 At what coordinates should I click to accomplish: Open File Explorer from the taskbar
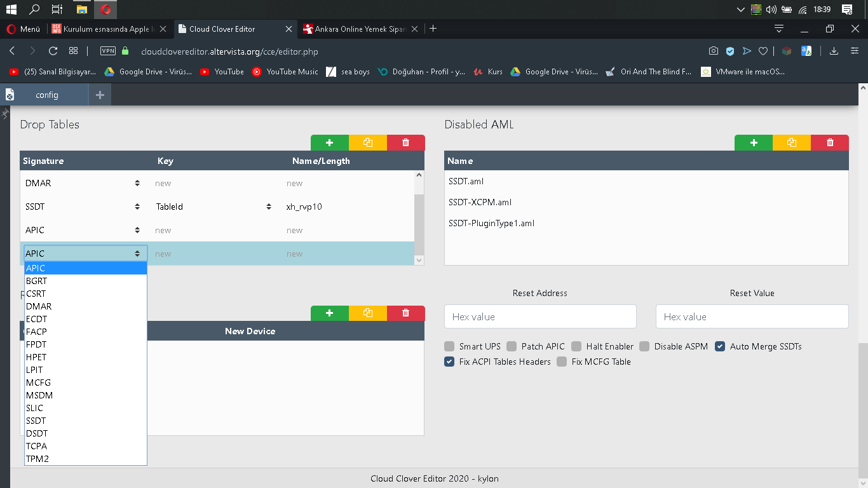tap(81, 10)
